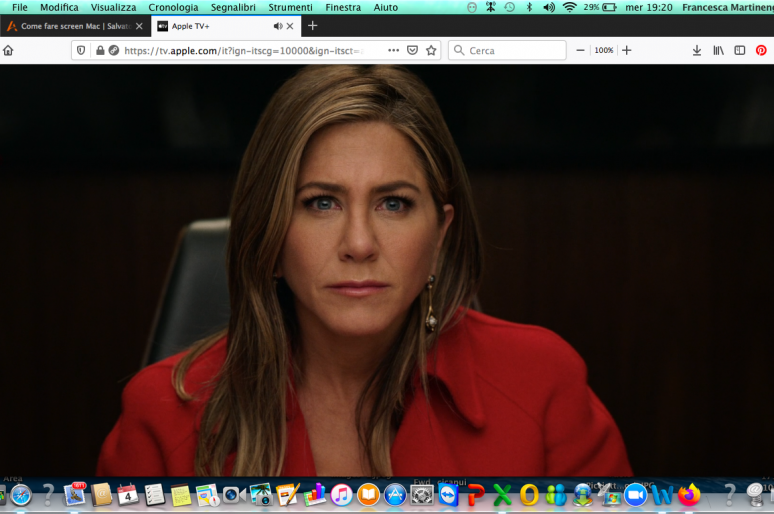774x514 pixels.
Task: Open site permissions icon in address bar
Action: [114, 50]
